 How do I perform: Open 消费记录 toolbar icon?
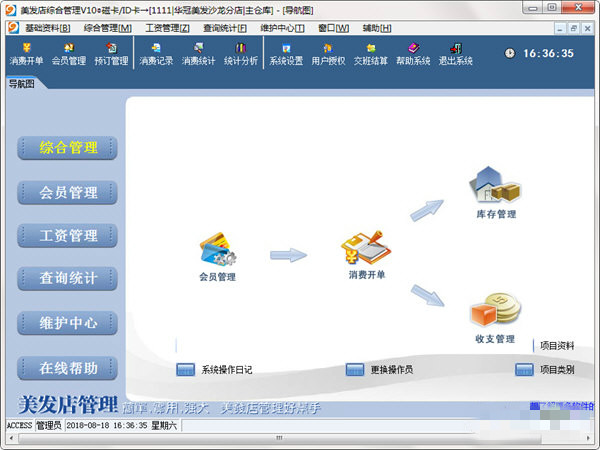tap(156, 54)
